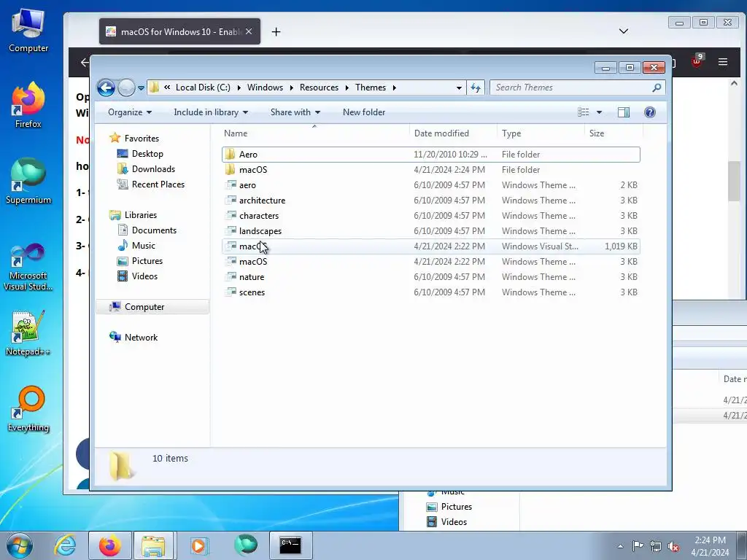The image size is (747, 560).
Task: Open the Everything desktop shortcut
Action: click(28, 409)
